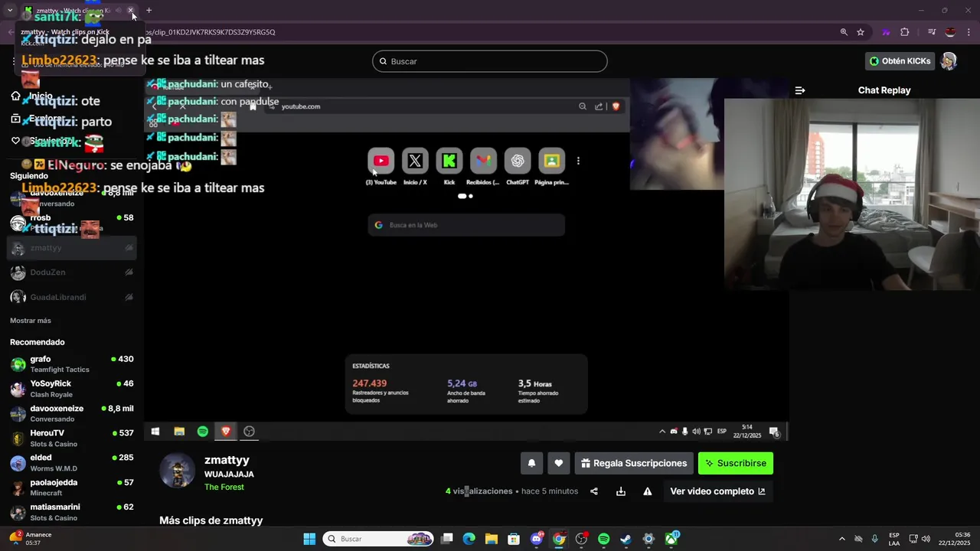Open Windows Settings from the taskbar
980x551 pixels.
click(648, 539)
